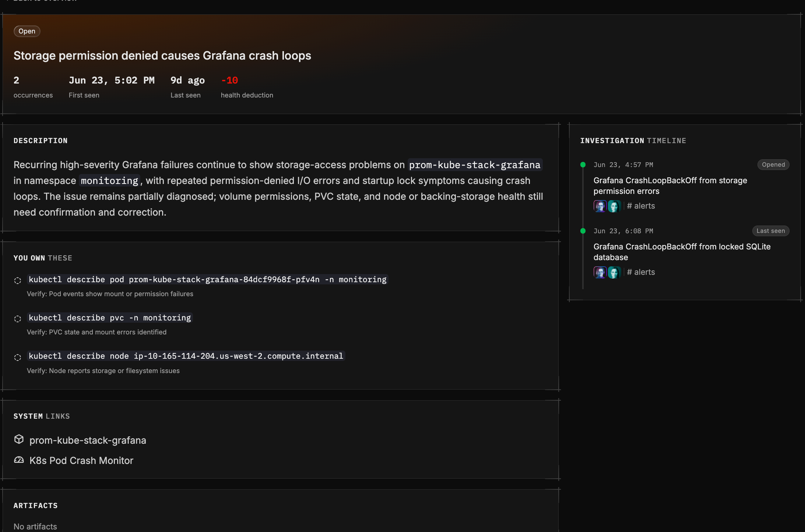Click the kubectl describe node command
805x532 pixels.
186,356
